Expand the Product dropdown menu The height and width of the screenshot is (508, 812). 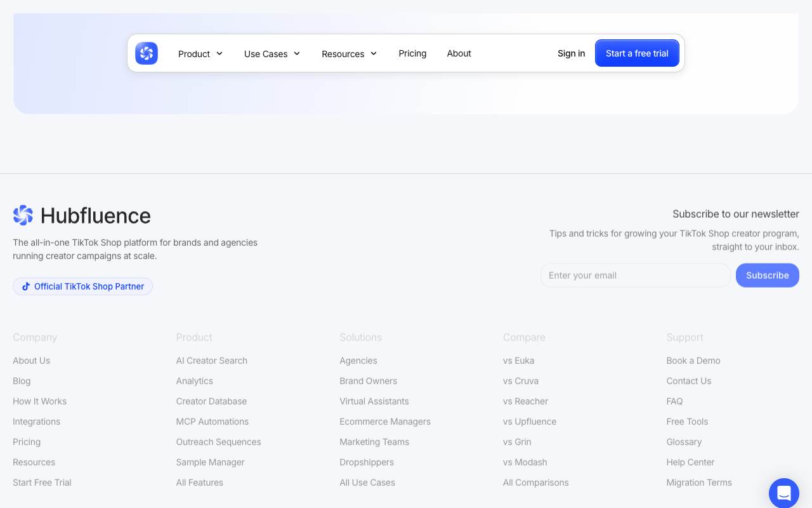(x=200, y=54)
